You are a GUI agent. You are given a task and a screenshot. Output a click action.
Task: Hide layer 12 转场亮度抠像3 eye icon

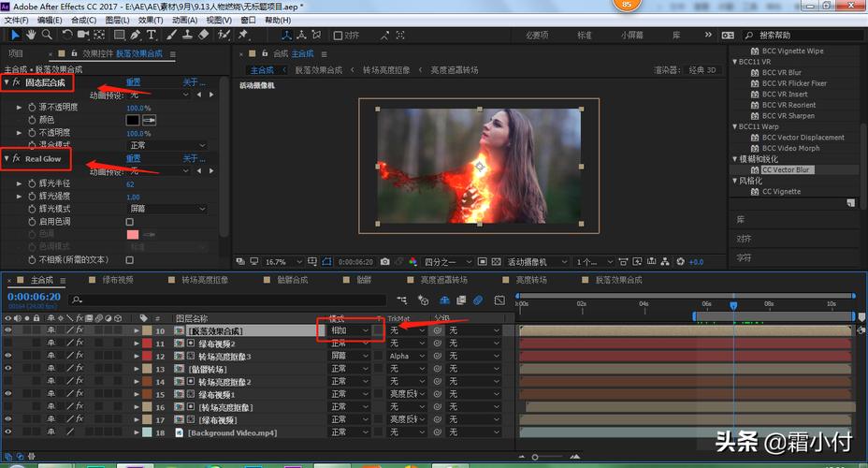[x=7, y=356]
